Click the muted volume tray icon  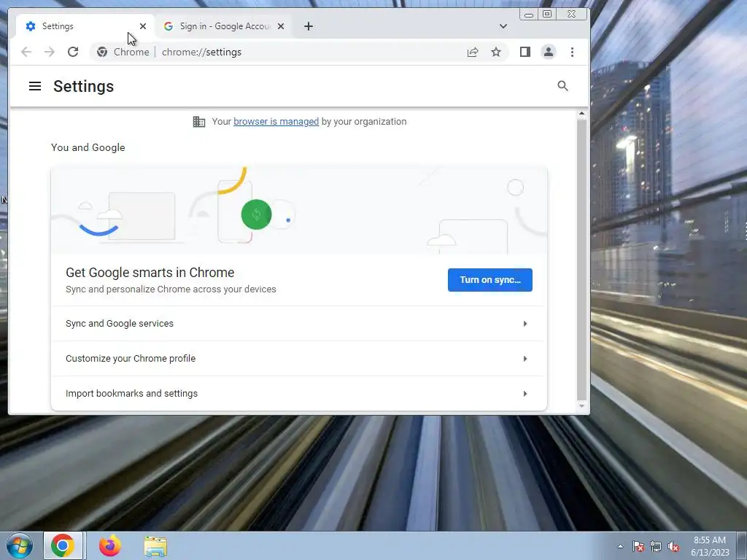(x=673, y=546)
